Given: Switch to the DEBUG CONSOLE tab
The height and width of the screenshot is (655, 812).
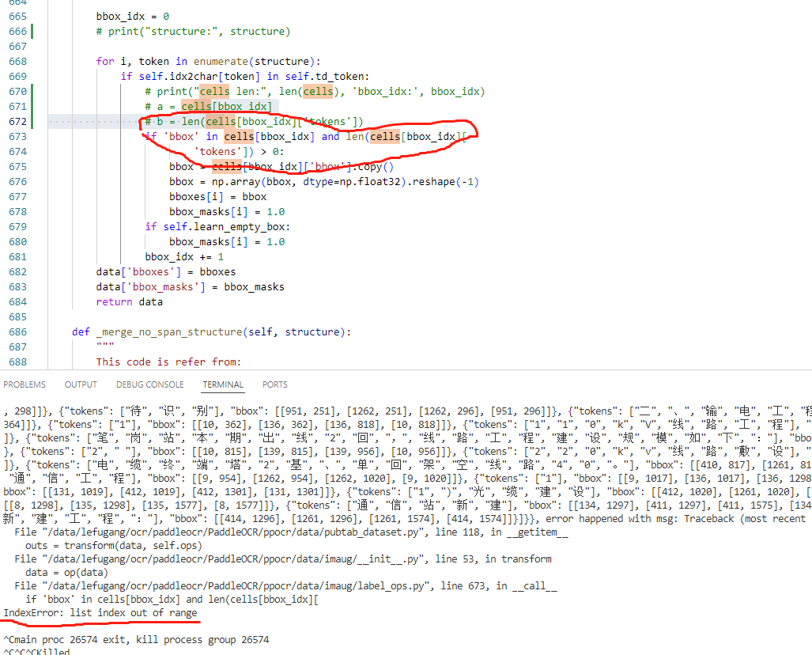Looking at the screenshot, I should tap(149, 384).
